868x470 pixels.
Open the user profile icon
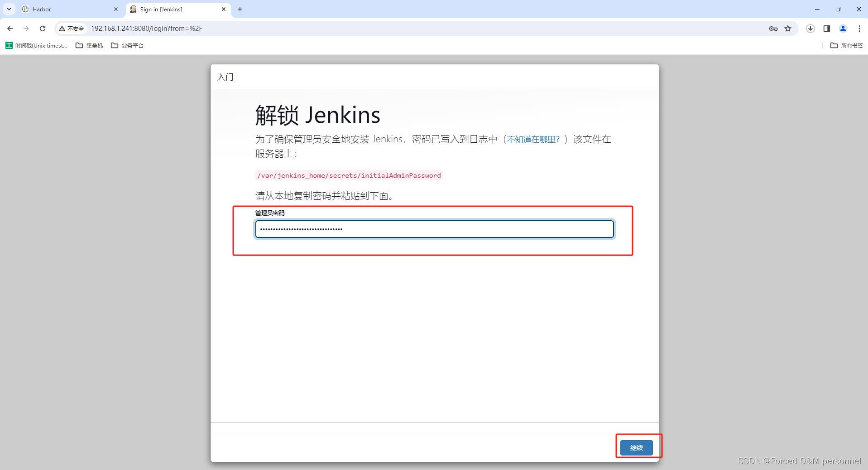coord(843,29)
